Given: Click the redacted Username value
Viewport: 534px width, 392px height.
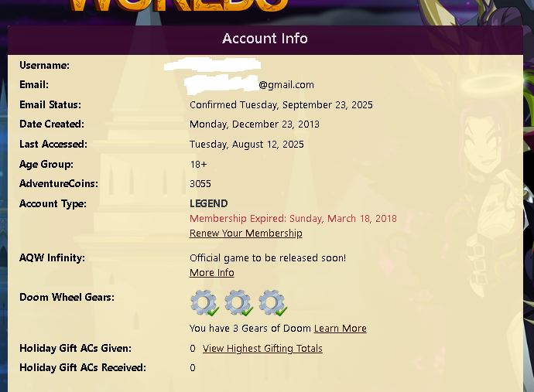Looking at the screenshot, I should pyautogui.click(x=212, y=65).
